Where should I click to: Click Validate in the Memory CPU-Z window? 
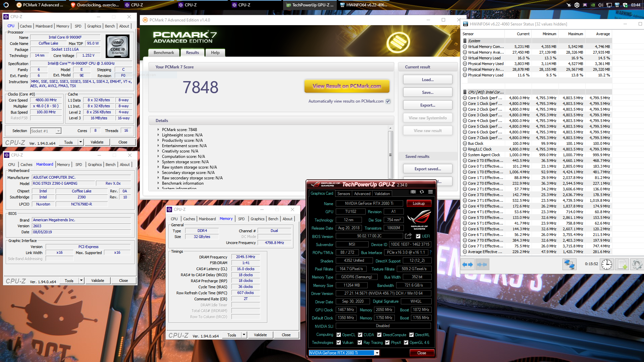260,335
